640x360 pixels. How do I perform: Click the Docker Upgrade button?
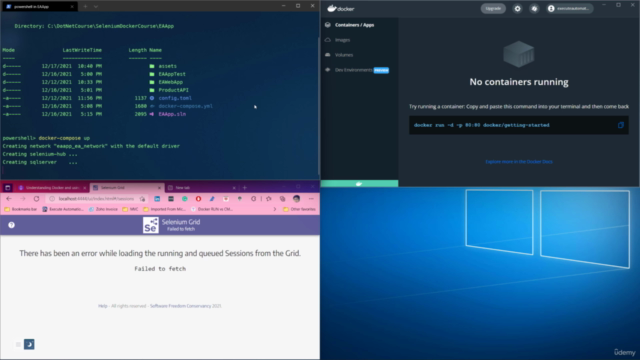(493, 9)
